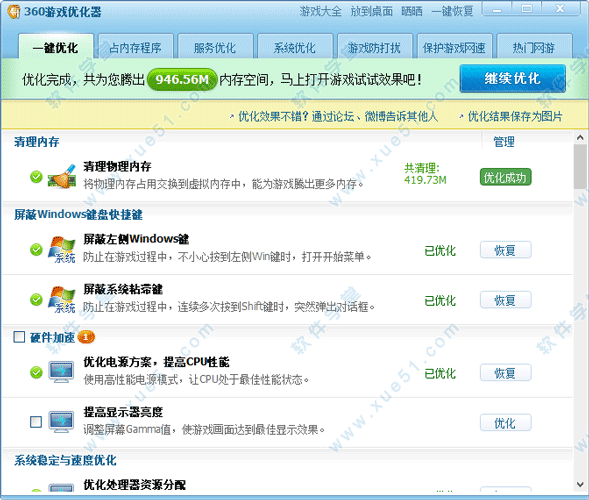The width and height of the screenshot is (589, 500).
Task: Enable the 提高显示器亮度 checkbox
Action: click(36, 422)
